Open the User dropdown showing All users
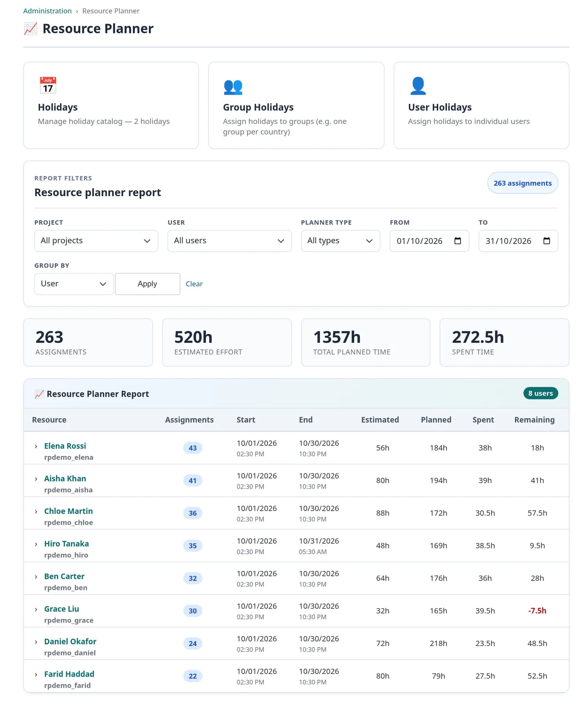This screenshot has height=708, width=588. tap(229, 241)
